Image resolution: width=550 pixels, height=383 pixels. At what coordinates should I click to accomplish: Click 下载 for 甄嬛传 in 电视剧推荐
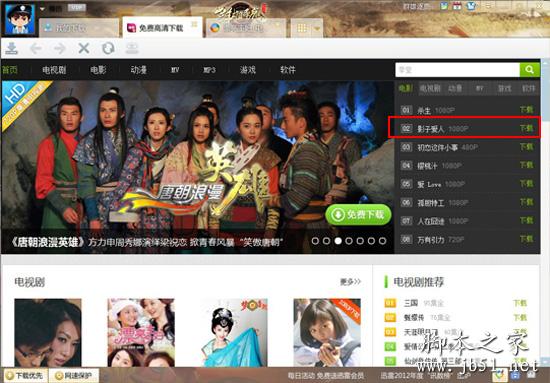(x=520, y=317)
